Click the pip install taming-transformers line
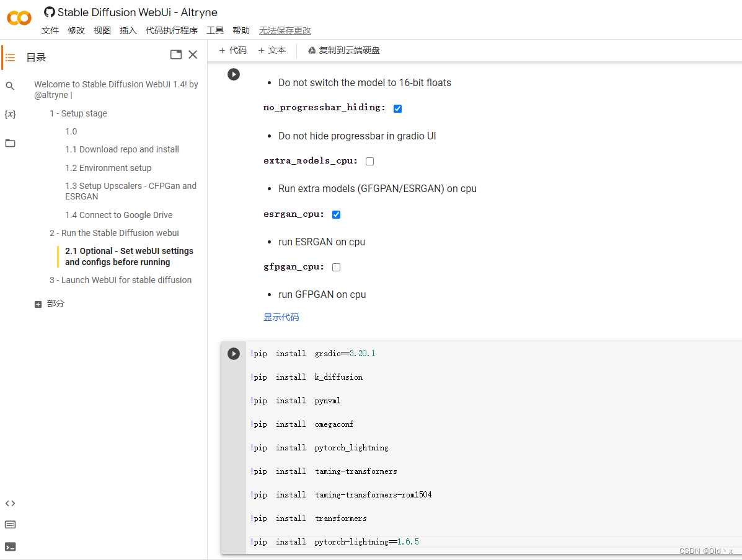The width and height of the screenshot is (742, 560). (x=324, y=471)
